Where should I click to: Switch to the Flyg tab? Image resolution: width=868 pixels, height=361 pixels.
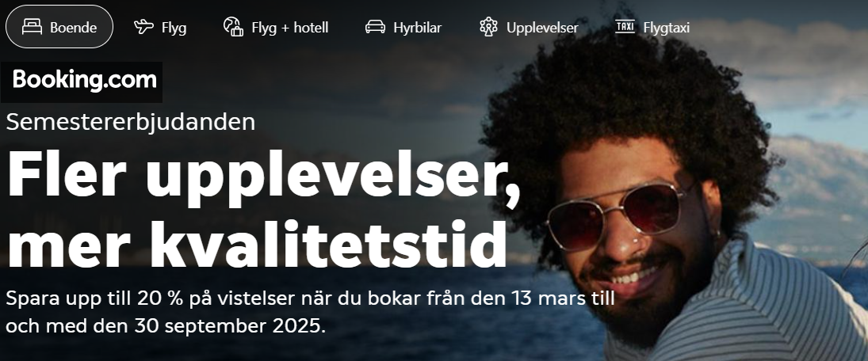coord(160,27)
